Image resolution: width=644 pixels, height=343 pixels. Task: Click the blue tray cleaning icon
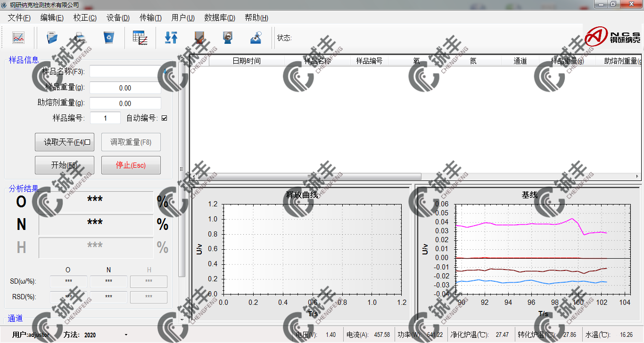[256, 38]
